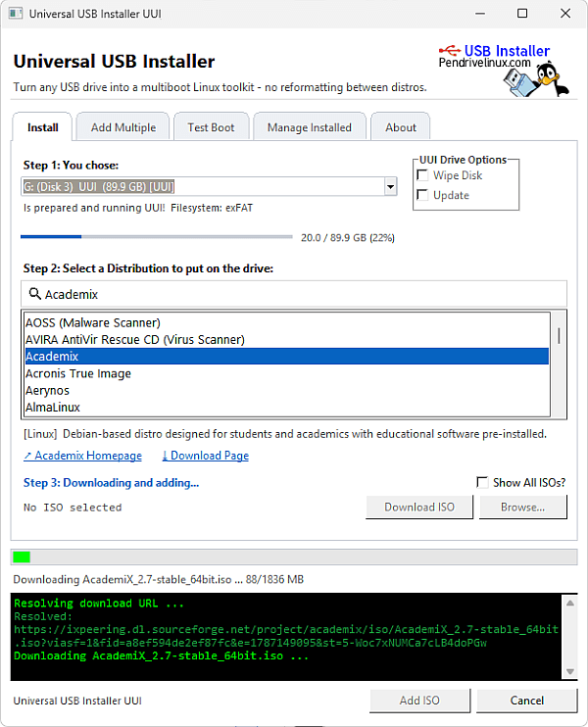The image size is (588, 727).
Task: Select AVIRA AntiVir Rescue CD entry
Action: point(287,339)
